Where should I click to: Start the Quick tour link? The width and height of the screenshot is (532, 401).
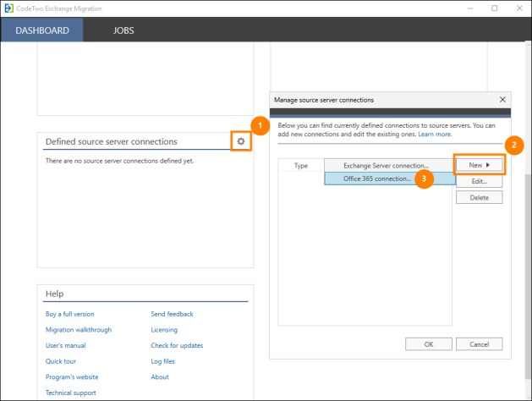(x=61, y=361)
